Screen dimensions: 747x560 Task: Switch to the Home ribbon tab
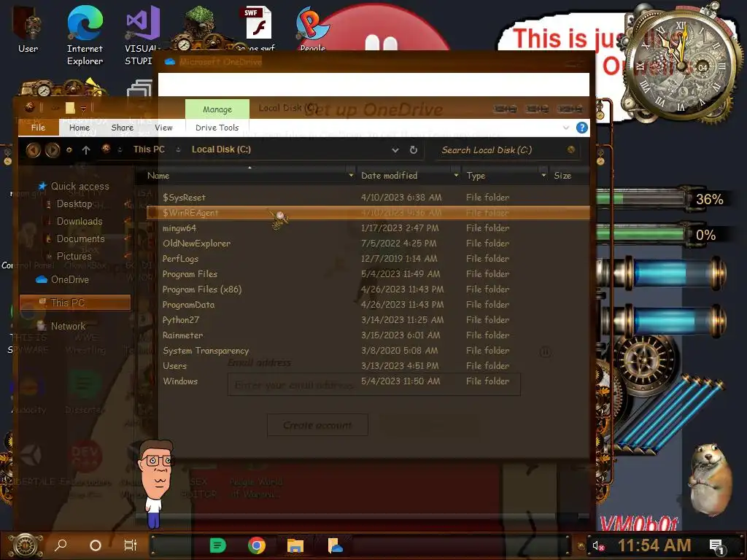(x=79, y=128)
